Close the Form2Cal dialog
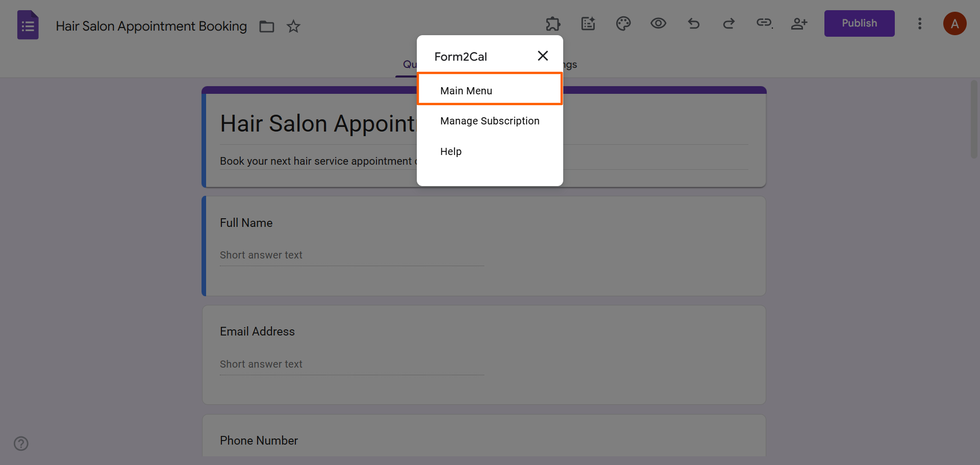 coord(542,56)
